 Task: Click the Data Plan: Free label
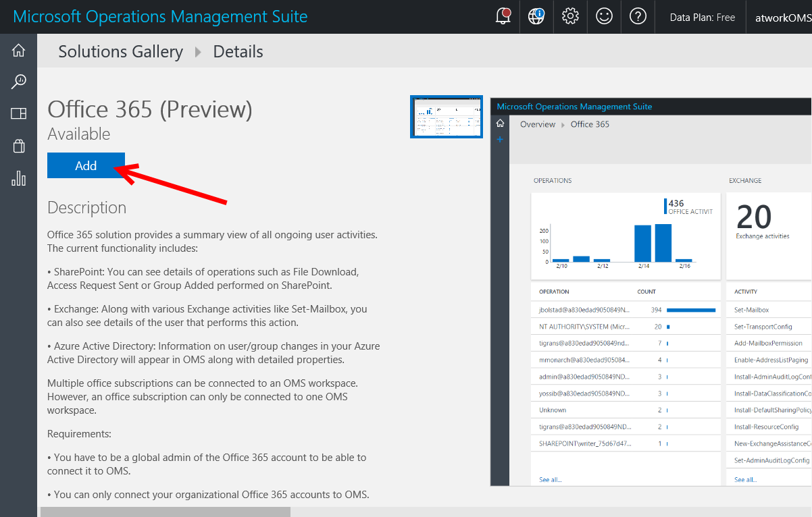point(702,18)
